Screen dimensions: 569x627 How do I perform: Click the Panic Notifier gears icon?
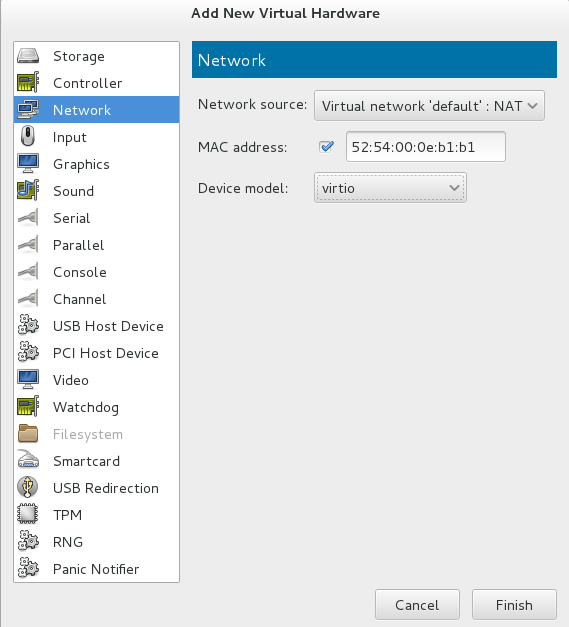click(28, 568)
